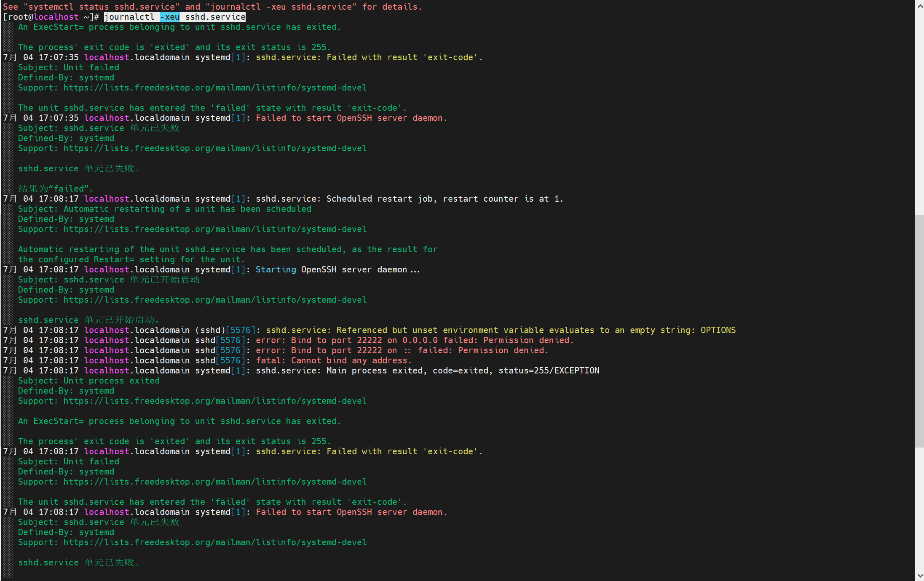Click 'fatal: Cannot bind any address' line

(x=333, y=360)
